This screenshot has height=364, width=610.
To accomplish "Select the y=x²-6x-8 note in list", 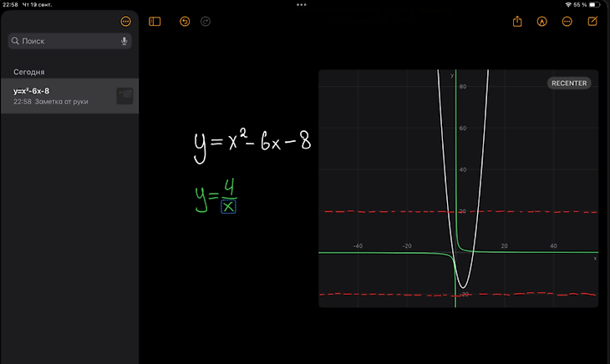I will tap(69, 96).
